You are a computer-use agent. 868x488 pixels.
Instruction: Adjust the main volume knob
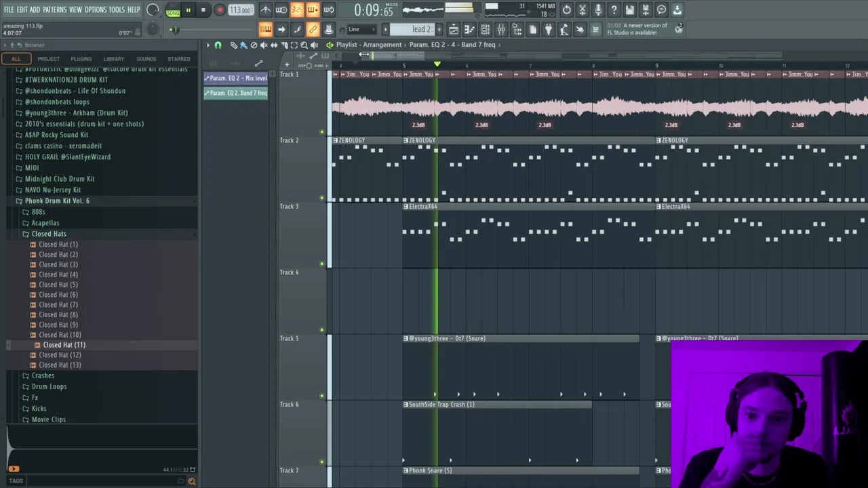tap(153, 10)
